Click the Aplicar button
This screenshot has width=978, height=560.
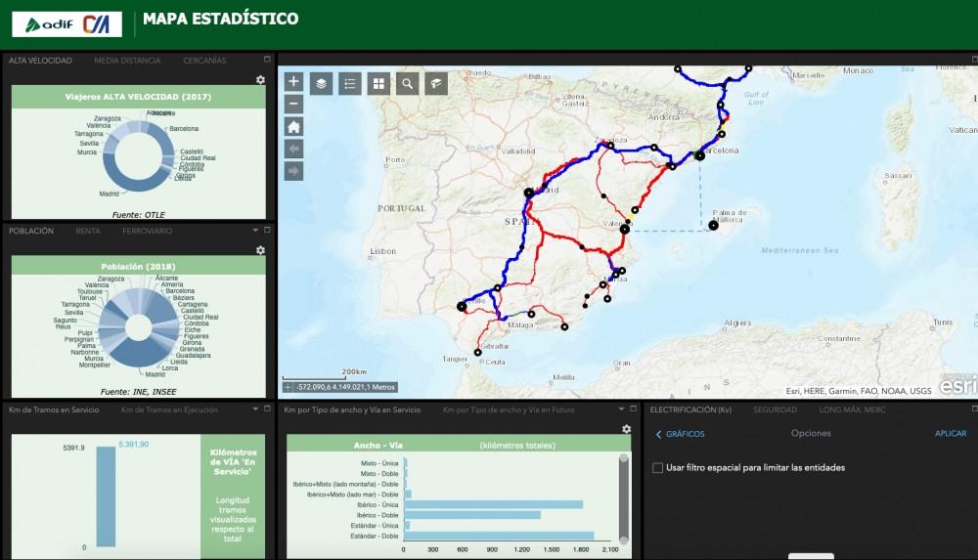pos(950,434)
